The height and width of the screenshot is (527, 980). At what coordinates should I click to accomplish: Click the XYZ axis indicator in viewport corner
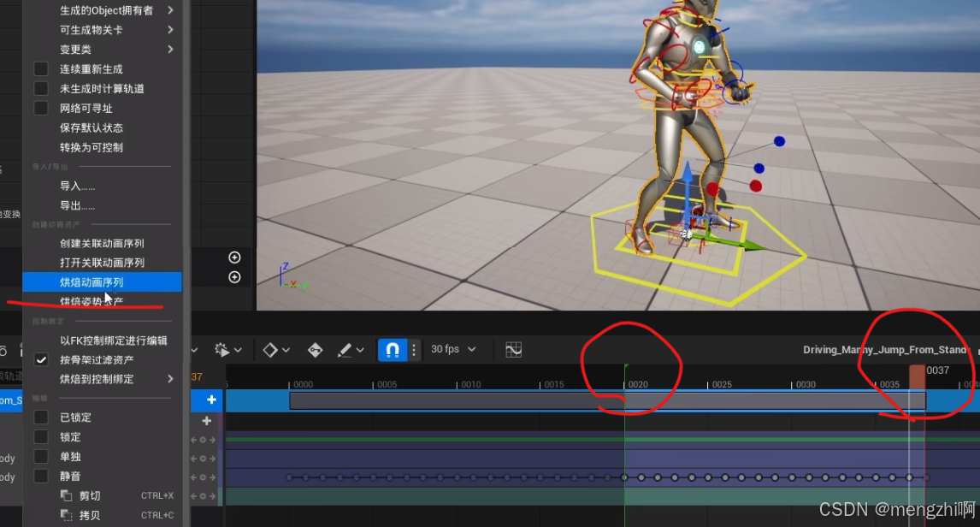click(292, 276)
